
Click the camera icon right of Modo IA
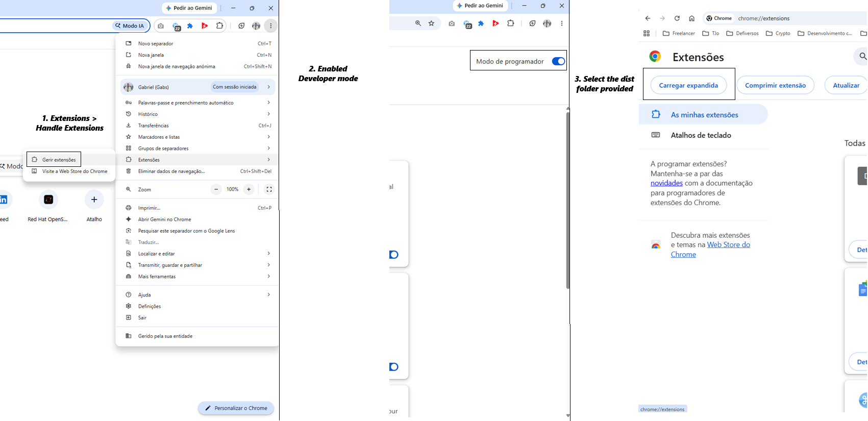161,26
